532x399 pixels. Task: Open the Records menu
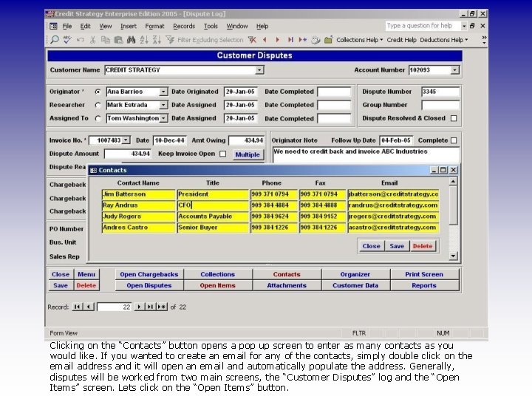coord(184,26)
